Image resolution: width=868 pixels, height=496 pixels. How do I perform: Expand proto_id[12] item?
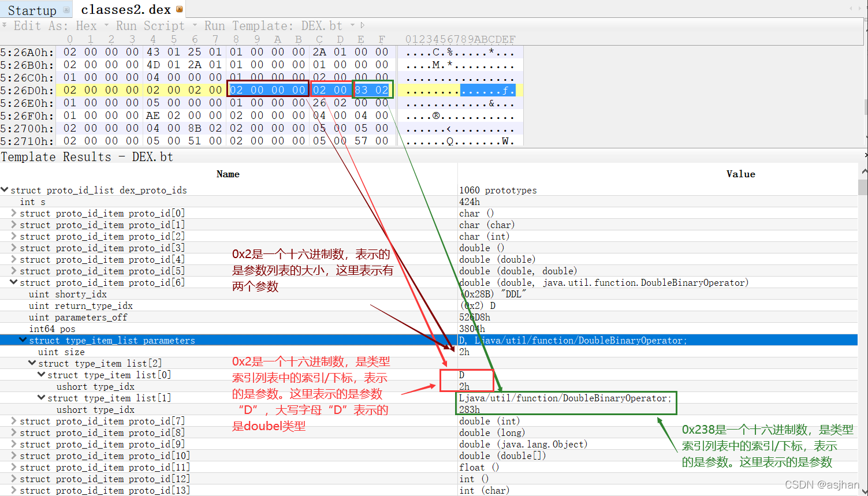click(14, 479)
